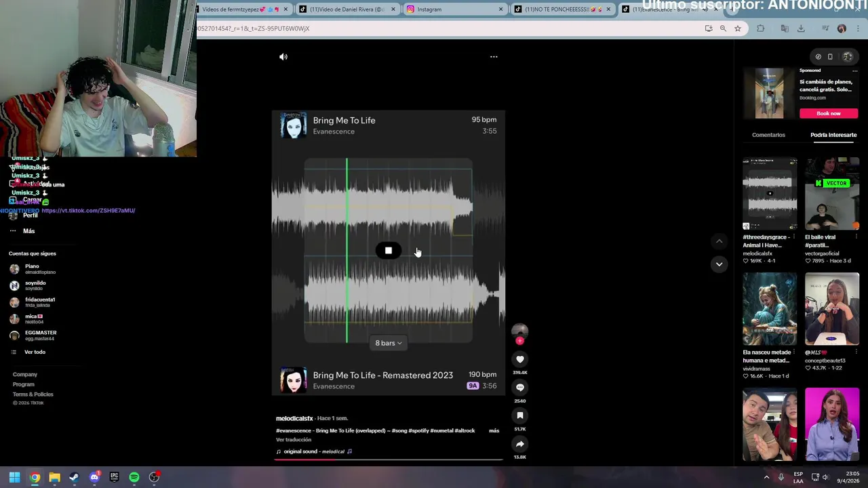Bookmark the page with the star icon

pyautogui.click(x=738, y=28)
